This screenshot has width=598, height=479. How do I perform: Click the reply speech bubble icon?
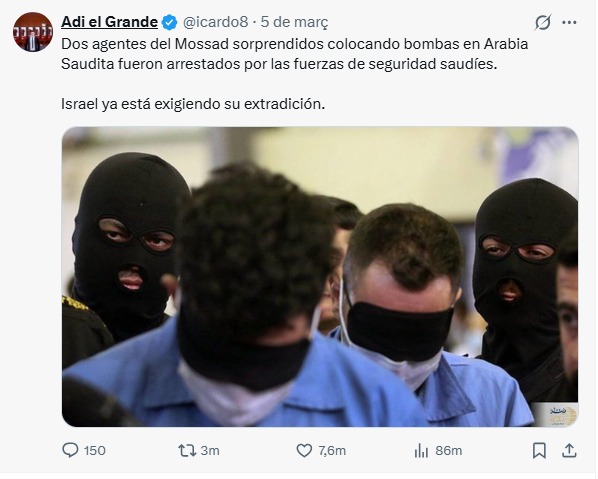(70, 450)
